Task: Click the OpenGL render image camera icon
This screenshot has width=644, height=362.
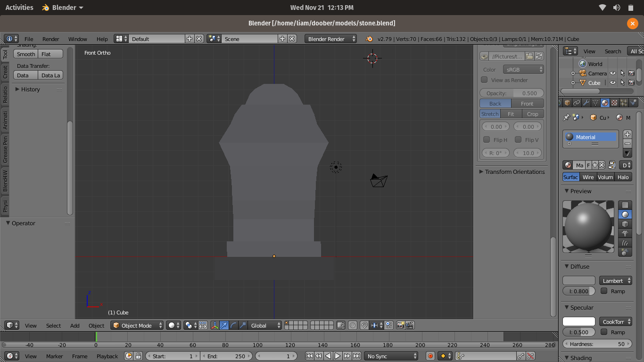Action: coord(400,325)
